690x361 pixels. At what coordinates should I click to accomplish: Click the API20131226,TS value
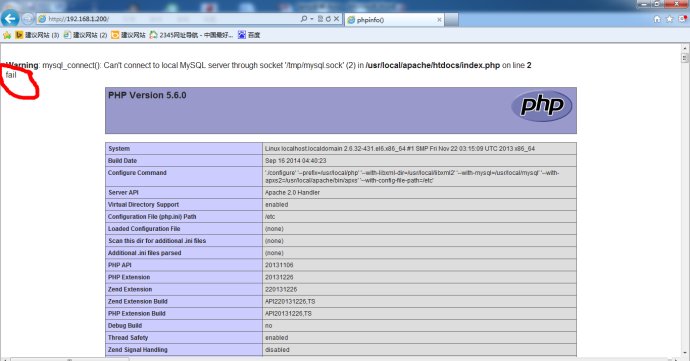[288, 313]
